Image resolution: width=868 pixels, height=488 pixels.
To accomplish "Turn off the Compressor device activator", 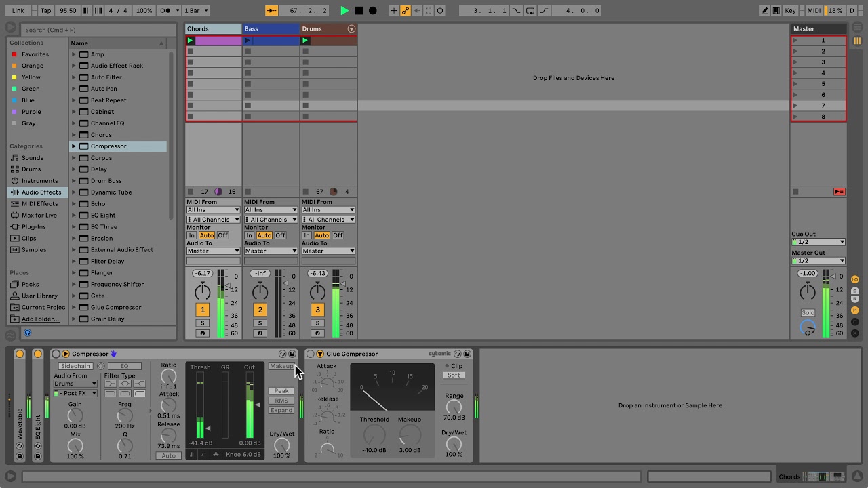I will (x=56, y=354).
